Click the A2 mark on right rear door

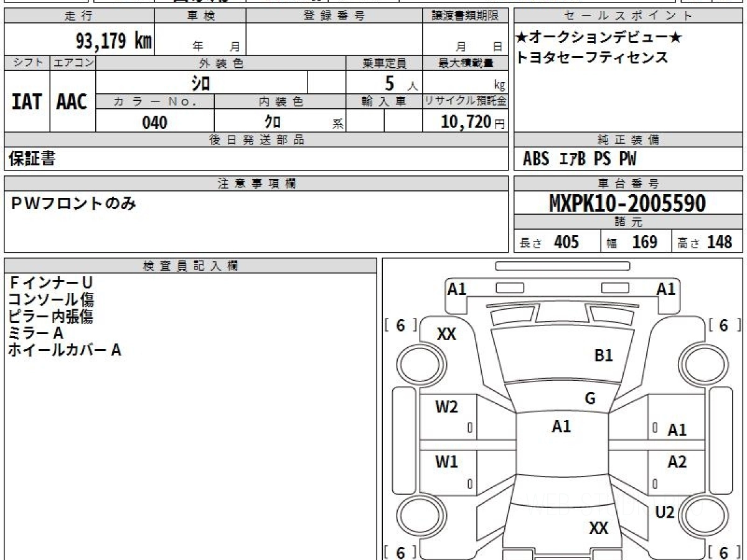point(677,462)
